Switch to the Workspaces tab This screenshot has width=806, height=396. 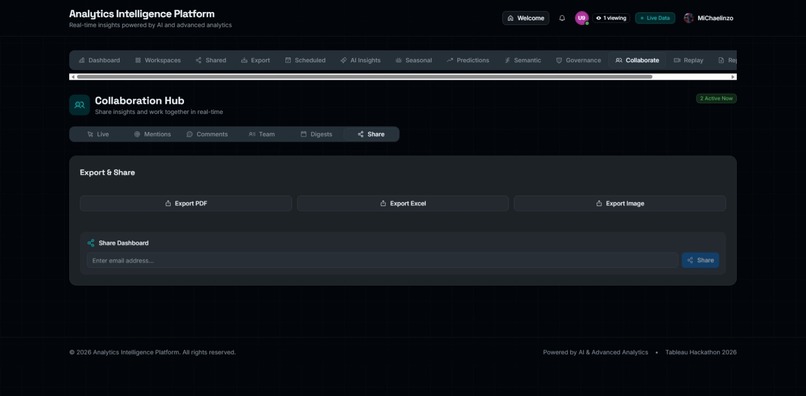pyautogui.click(x=158, y=60)
